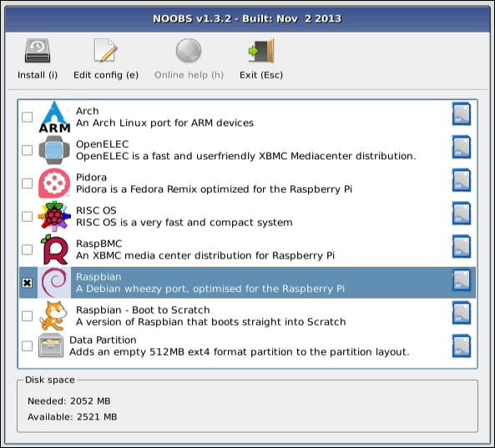Screen dimensions: 495x448
Task: Click SD card icon beside Raspbian
Action: pos(462,279)
